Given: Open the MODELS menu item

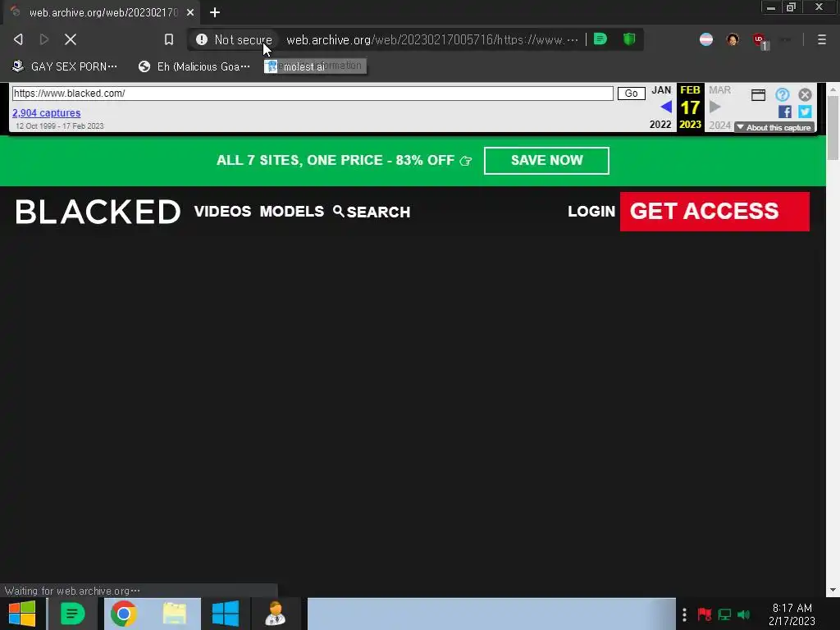Looking at the screenshot, I should (291, 211).
